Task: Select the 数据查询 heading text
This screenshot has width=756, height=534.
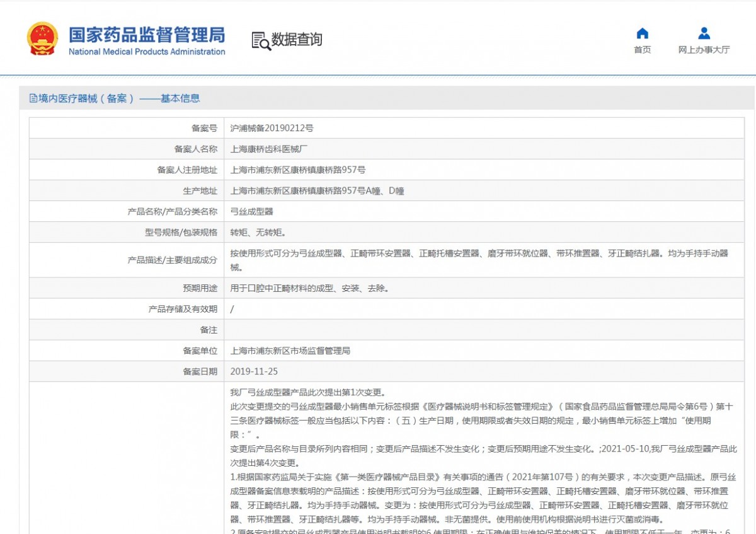Action: (x=297, y=40)
